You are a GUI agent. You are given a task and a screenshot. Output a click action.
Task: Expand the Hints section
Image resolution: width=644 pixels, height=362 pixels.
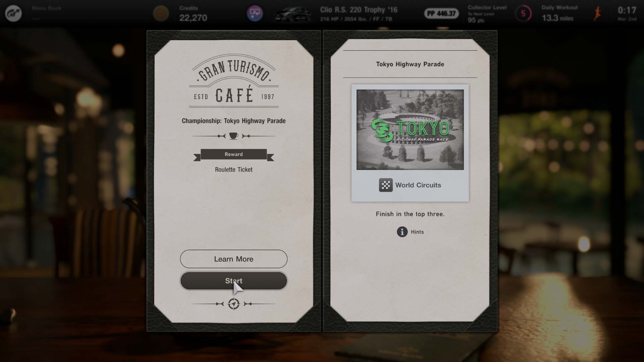coord(410,232)
